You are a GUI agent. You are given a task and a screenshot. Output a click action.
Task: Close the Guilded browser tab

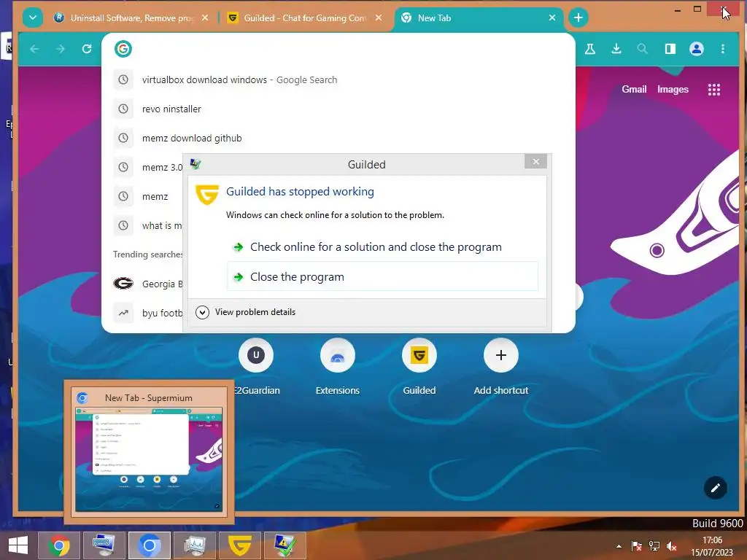point(379,17)
